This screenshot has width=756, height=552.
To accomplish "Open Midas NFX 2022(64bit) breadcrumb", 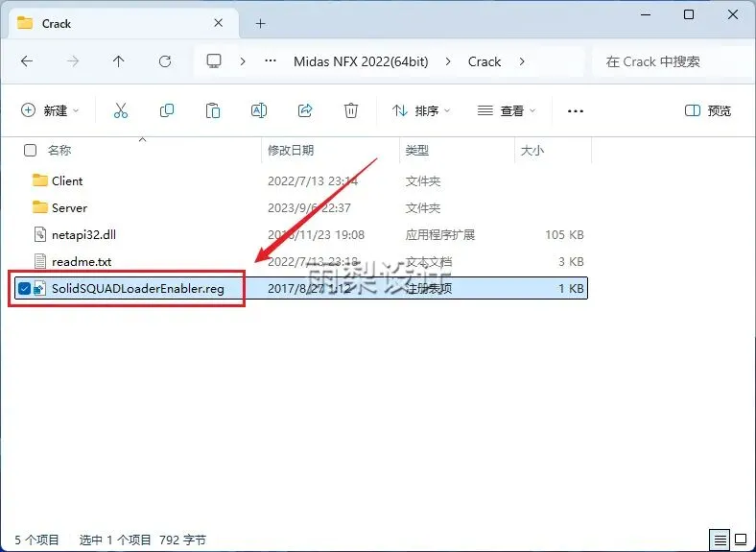I will click(x=361, y=61).
